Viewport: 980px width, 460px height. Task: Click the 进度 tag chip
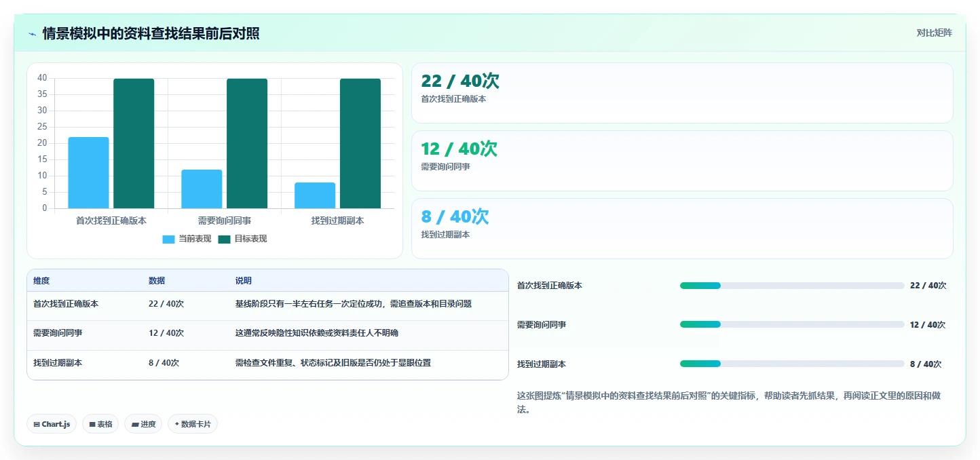(x=143, y=424)
